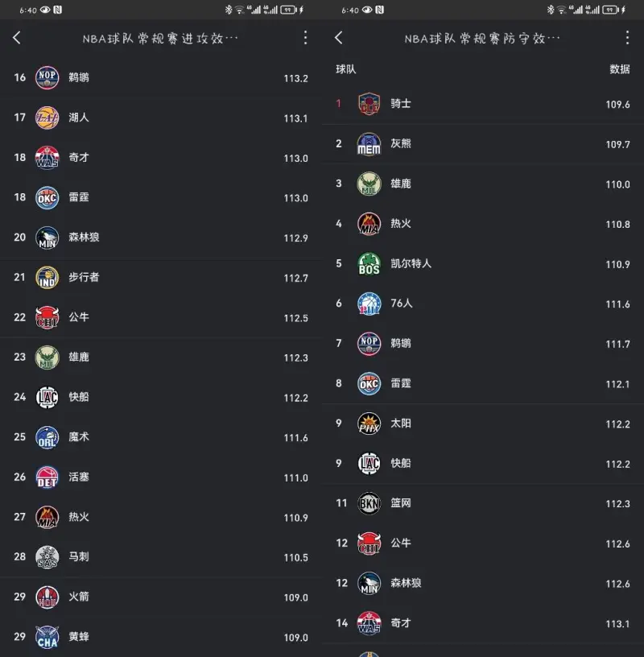This screenshot has width=644, height=657.
Task: Tap 球队 column header
Action: (x=345, y=69)
